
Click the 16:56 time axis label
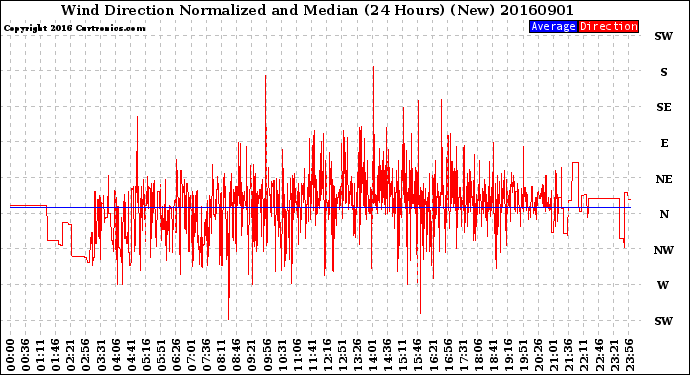448,355
